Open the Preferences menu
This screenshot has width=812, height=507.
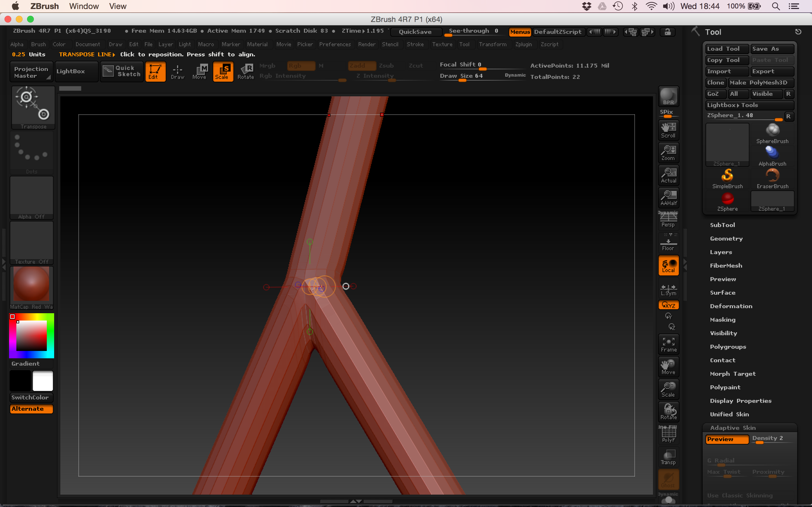[x=335, y=44]
